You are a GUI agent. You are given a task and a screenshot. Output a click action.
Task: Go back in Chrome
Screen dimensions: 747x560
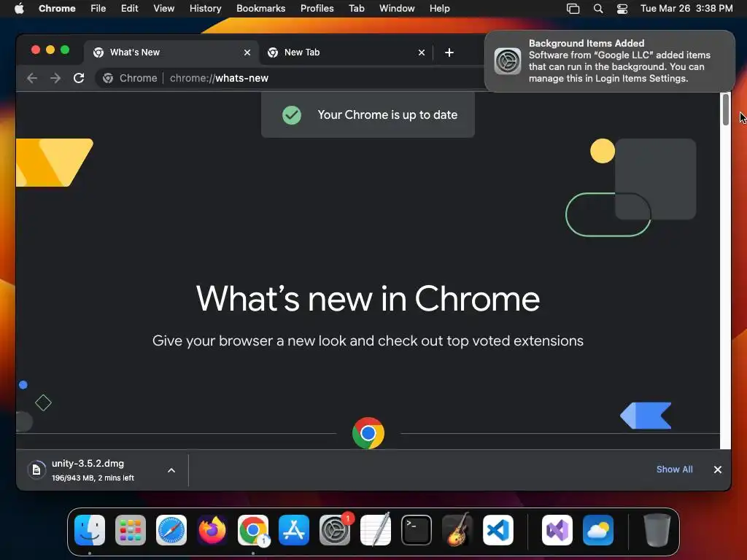pos(32,78)
